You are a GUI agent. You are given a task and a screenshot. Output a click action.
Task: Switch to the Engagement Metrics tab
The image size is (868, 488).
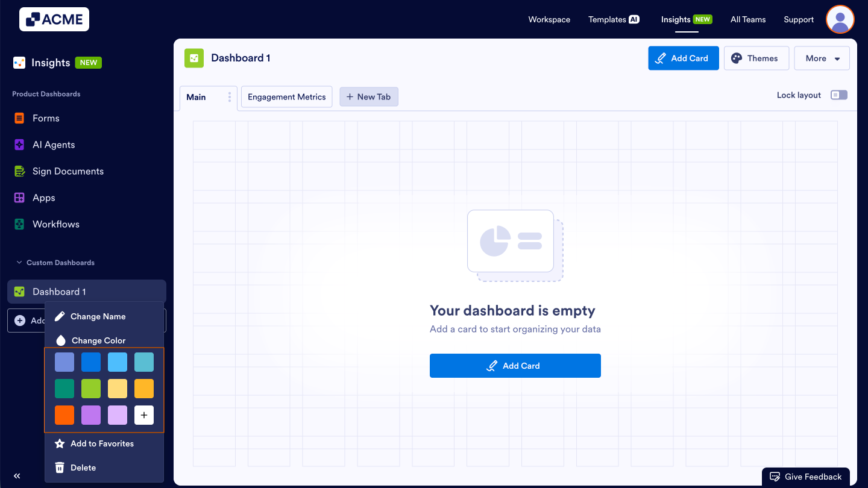pos(286,96)
